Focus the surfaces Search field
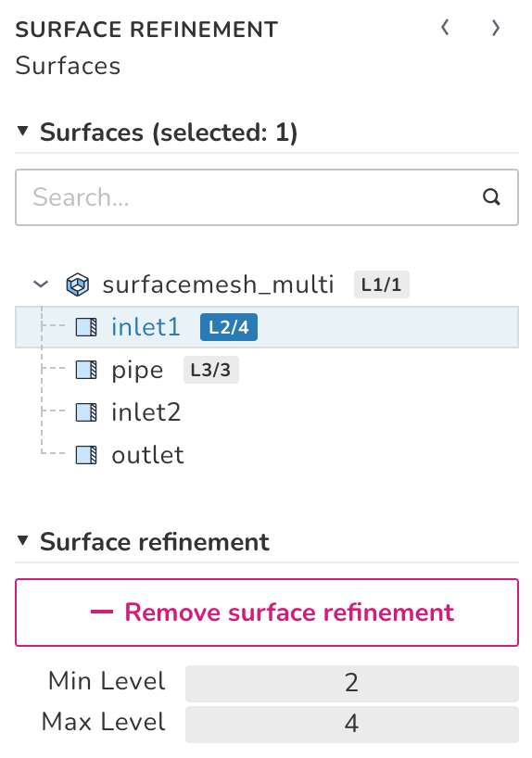 pos(267,197)
